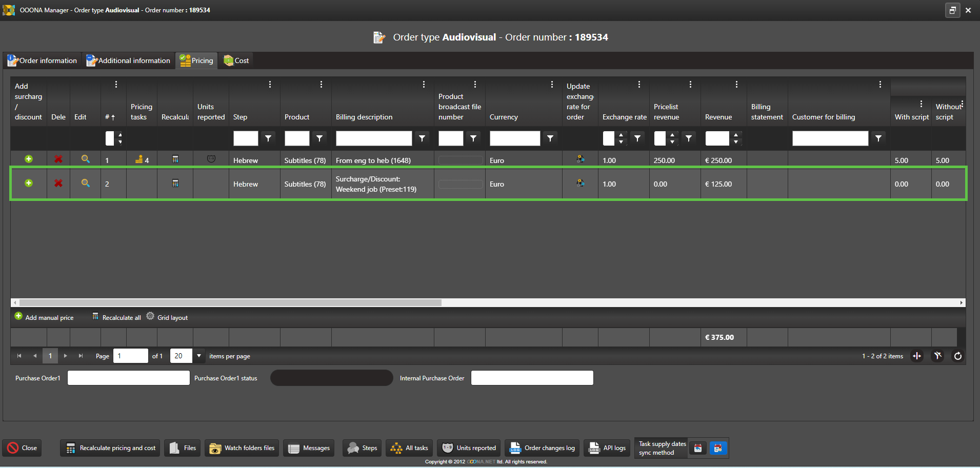Click the horizontal scrollbar of the grid
The height and width of the screenshot is (468, 980).
pyautogui.click(x=231, y=302)
